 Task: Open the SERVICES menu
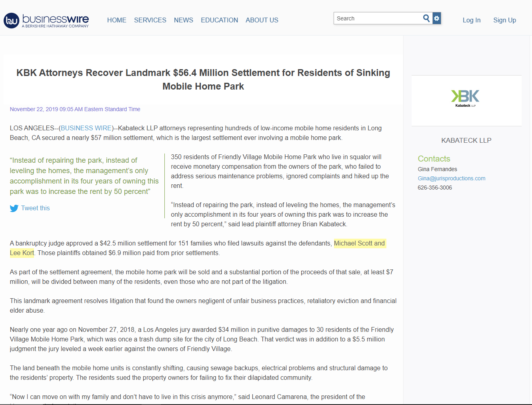coord(150,20)
